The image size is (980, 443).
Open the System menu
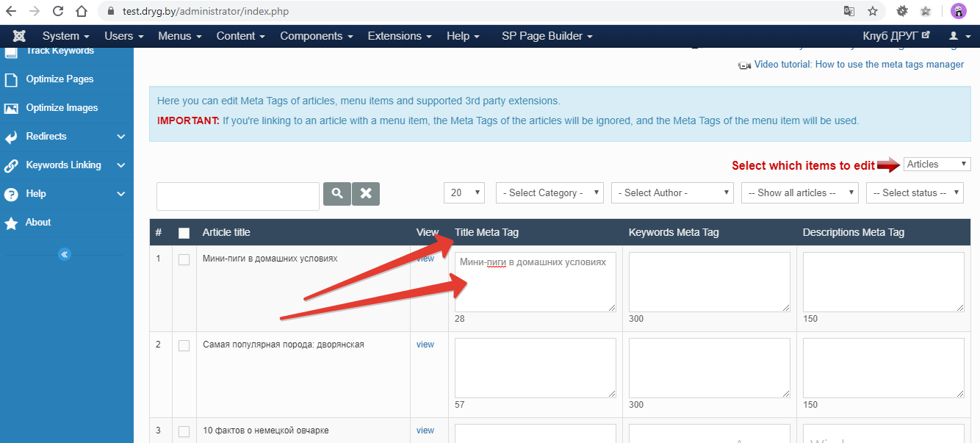click(66, 36)
